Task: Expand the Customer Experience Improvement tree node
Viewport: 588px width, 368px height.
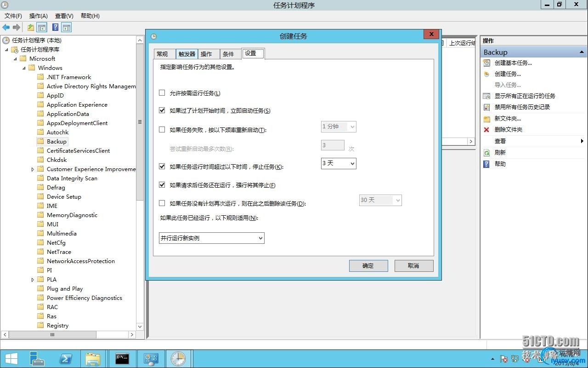Action: [x=33, y=169]
